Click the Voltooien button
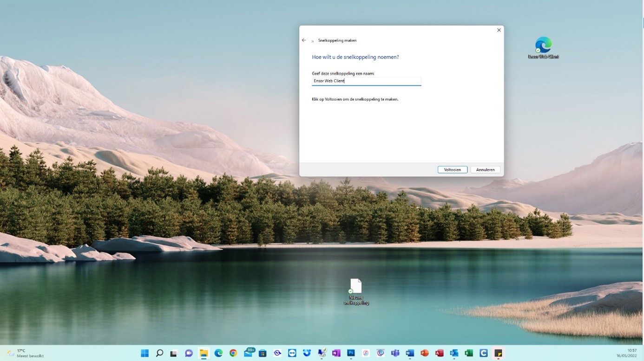This screenshot has width=644, height=361. 452,170
